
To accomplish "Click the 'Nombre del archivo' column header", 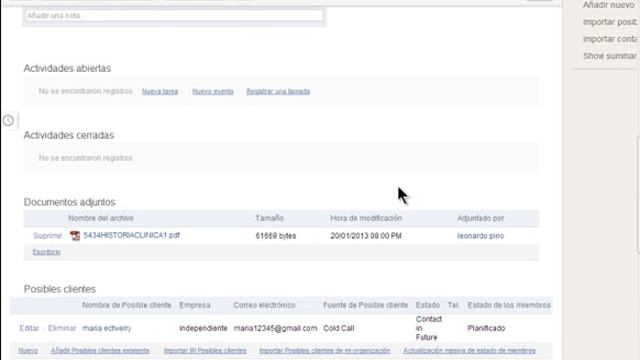I will pyautogui.click(x=101, y=218).
